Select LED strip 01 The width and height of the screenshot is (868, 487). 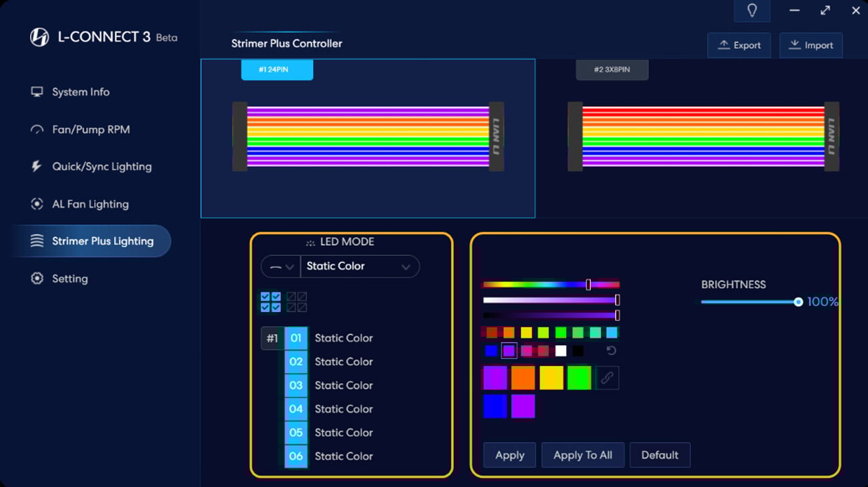click(x=296, y=338)
